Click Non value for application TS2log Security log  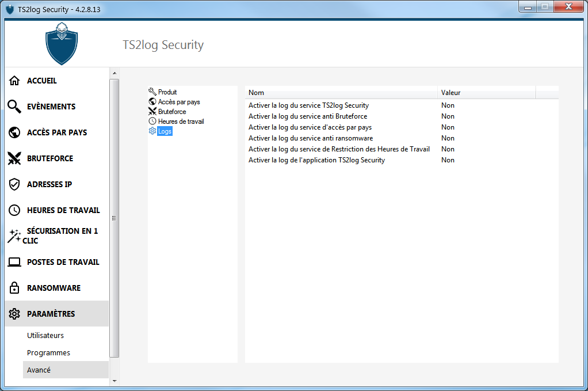coord(448,160)
